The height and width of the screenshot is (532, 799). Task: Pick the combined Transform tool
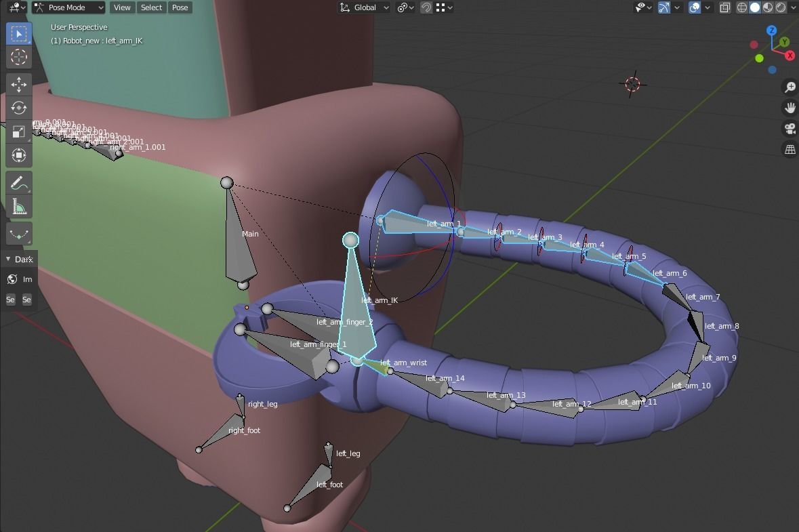click(19, 155)
